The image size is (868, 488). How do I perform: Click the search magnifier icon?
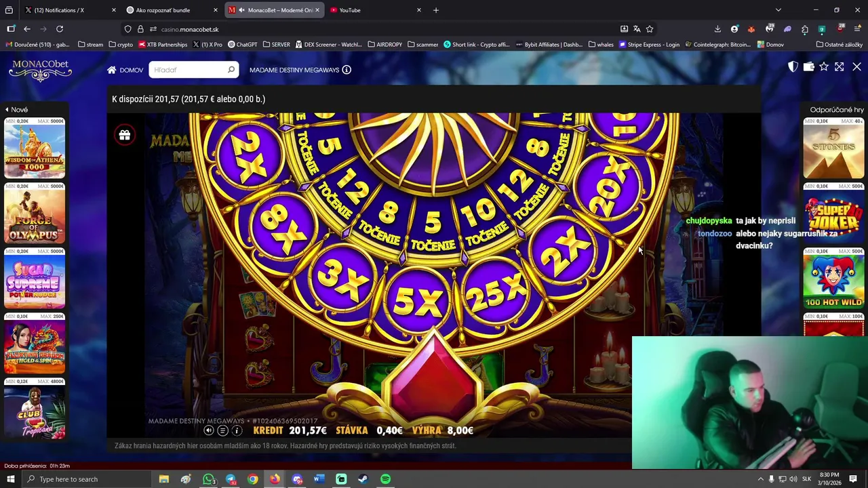(x=231, y=70)
